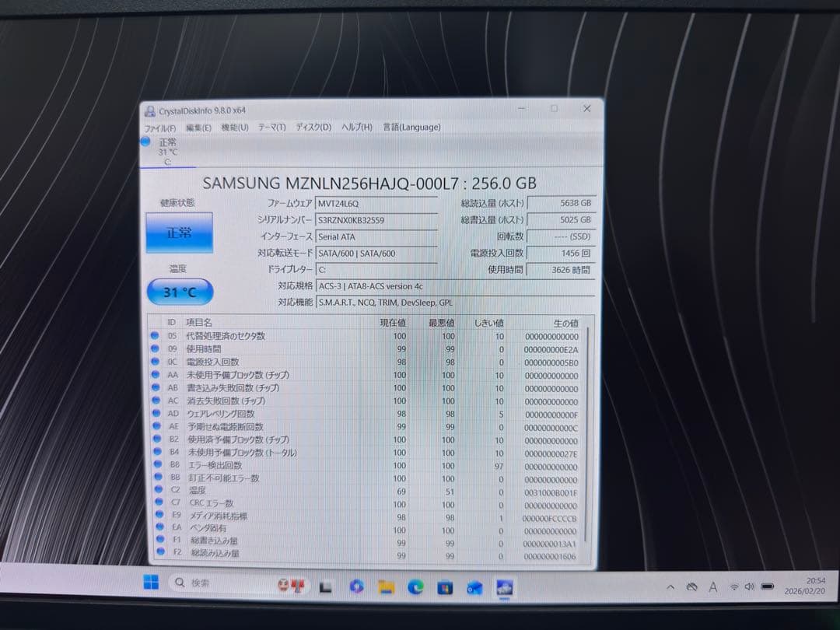Click the blue health status dot above drive C:
The image size is (840, 630).
[145, 142]
